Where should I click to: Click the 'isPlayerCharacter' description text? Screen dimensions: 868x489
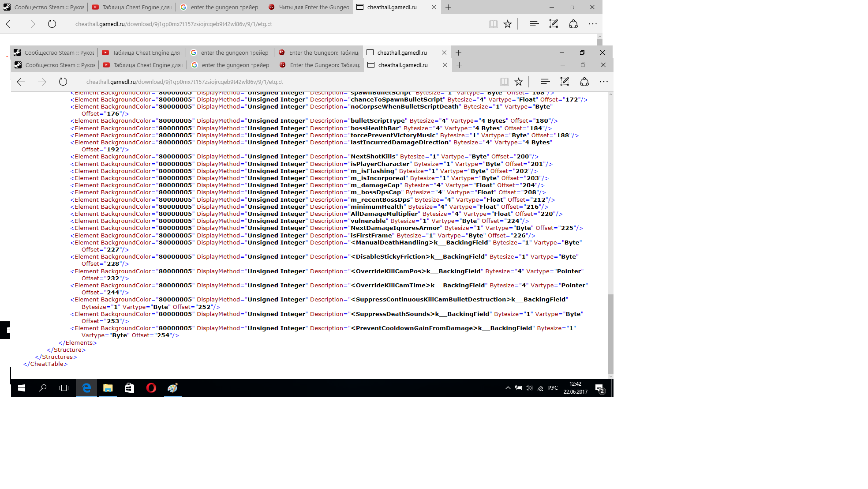(x=380, y=164)
